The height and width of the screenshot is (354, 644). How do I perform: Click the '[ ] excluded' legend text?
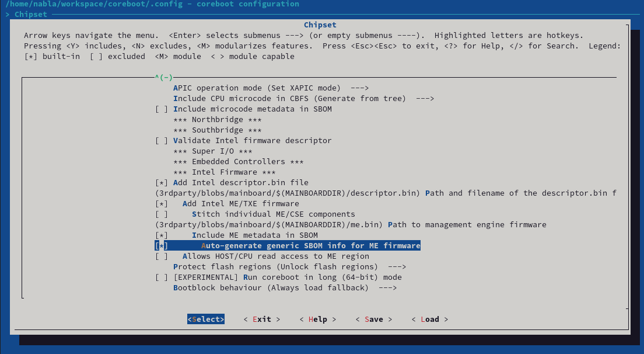(117, 56)
